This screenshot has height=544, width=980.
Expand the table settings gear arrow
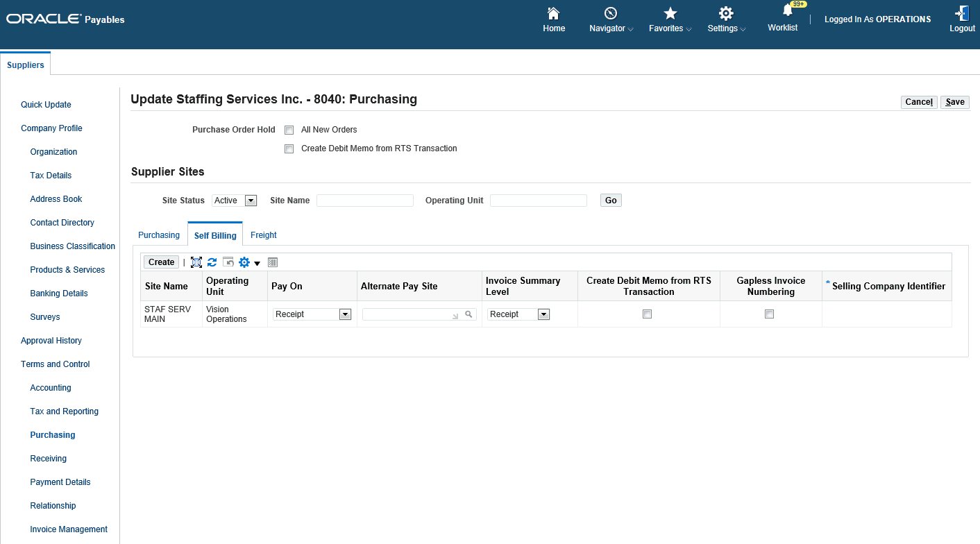point(257,263)
